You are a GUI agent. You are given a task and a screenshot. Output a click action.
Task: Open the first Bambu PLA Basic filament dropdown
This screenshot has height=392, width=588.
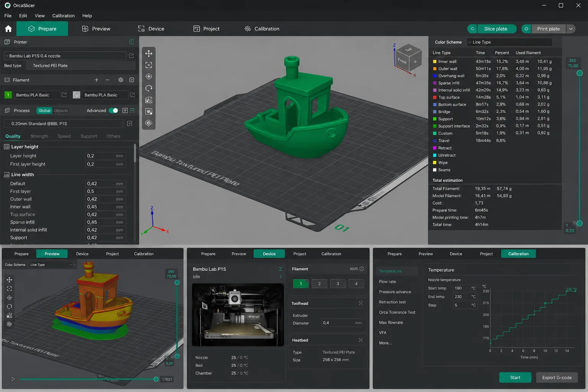pos(37,95)
